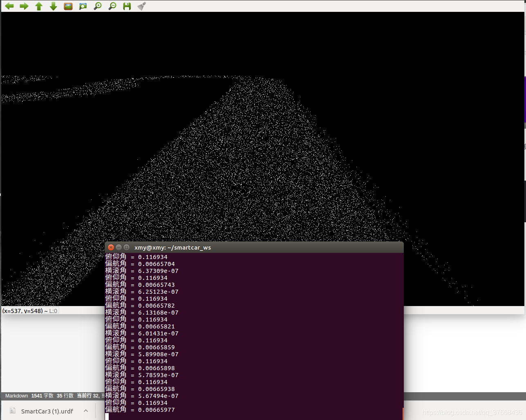Click the terminal cursor on the last line
This screenshot has height=420, width=526.
pyautogui.click(x=107, y=417)
